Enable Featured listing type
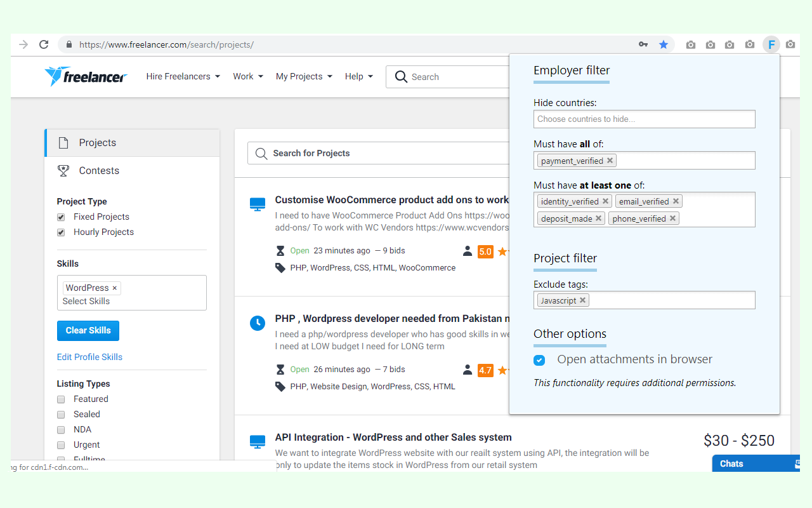Viewport: 812px width, 508px height. click(x=61, y=399)
